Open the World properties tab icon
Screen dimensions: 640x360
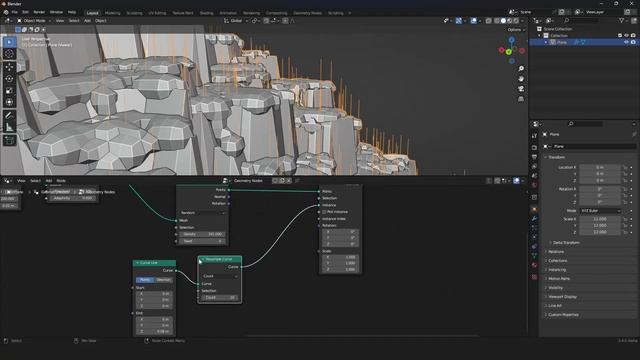point(534,186)
